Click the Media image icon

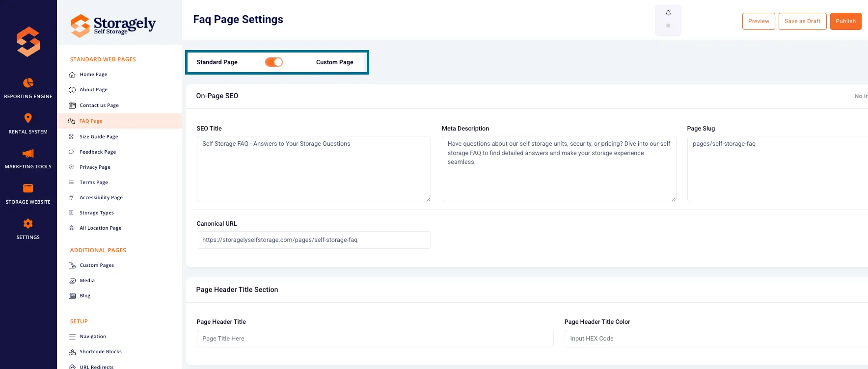72,281
